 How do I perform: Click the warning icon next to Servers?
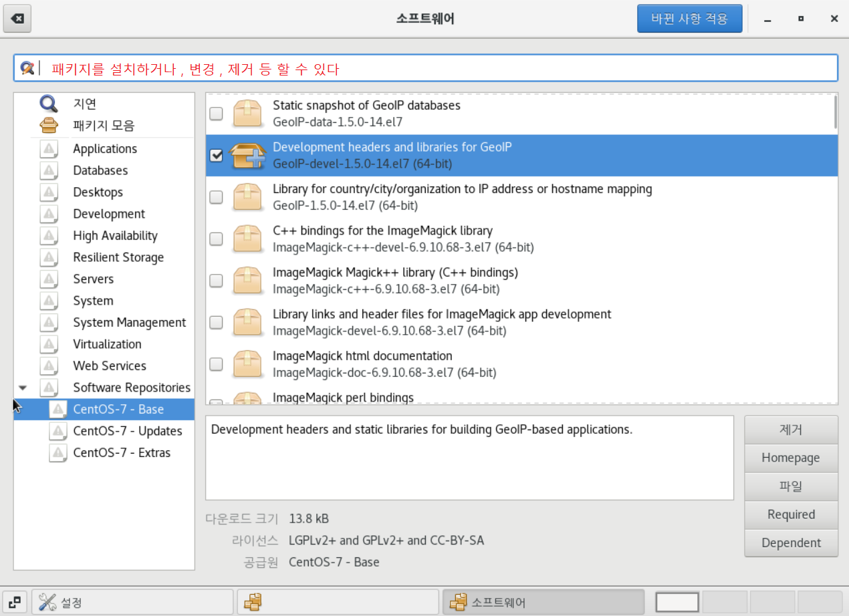coord(49,279)
